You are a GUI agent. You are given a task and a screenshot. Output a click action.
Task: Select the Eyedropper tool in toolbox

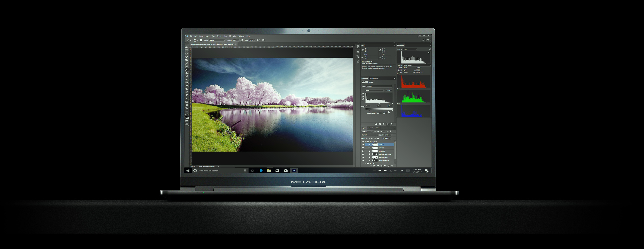point(186,63)
